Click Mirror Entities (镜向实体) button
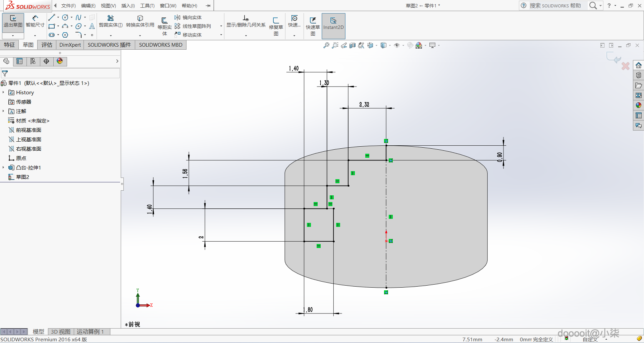The height and width of the screenshot is (343, 644). pyautogui.click(x=188, y=17)
